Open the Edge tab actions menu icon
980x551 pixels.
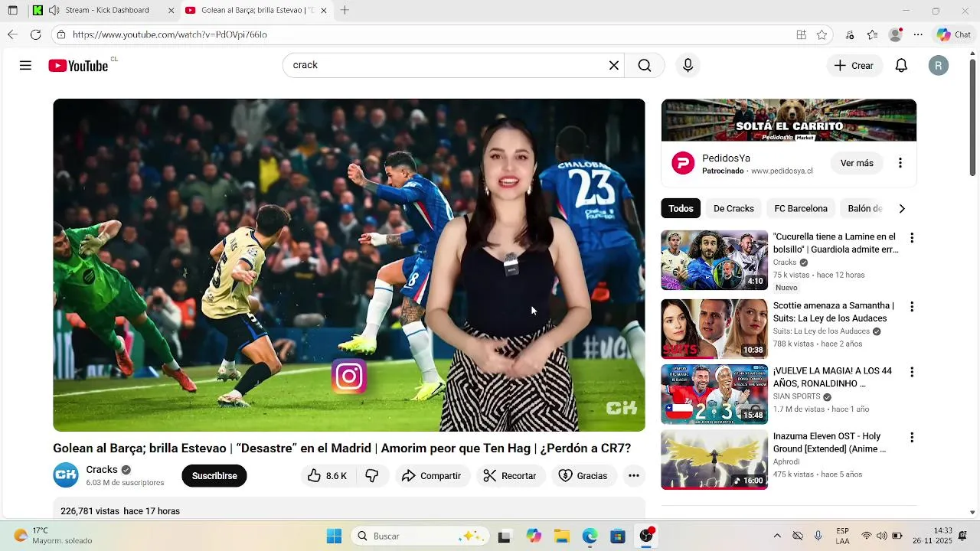(x=12, y=11)
